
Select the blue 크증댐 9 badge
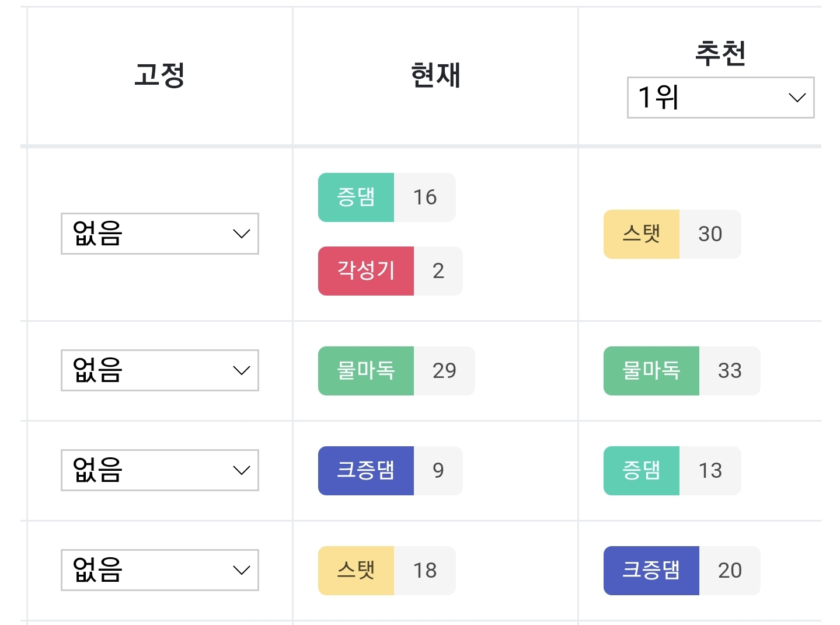point(390,471)
